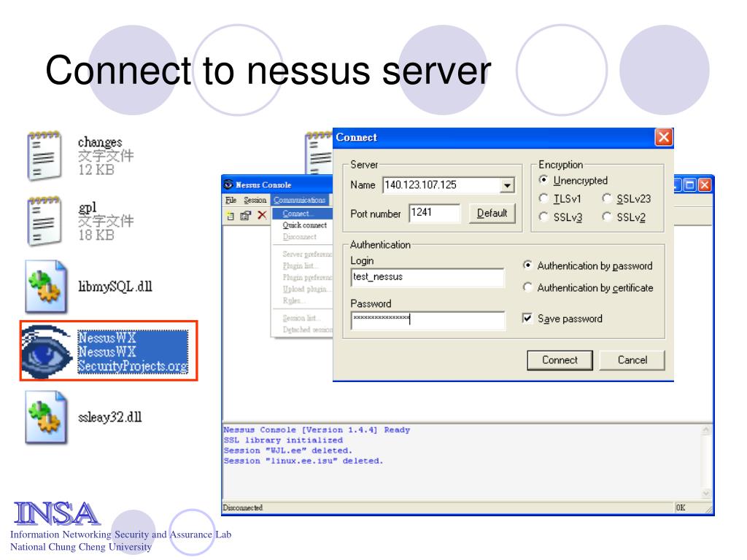Select the ssleay32.dll file icon
This screenshot has width=747, height=560.
[46, 417]
